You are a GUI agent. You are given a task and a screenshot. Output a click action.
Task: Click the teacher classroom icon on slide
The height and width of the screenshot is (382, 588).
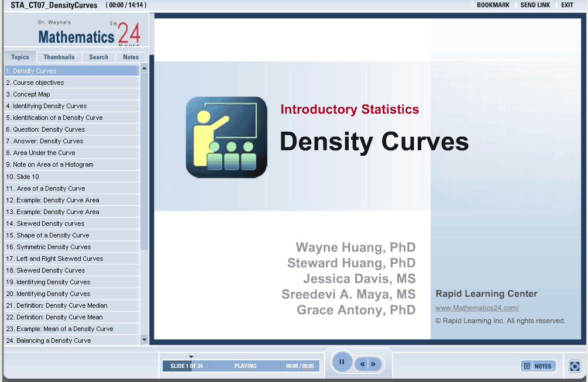coord(226,137)
